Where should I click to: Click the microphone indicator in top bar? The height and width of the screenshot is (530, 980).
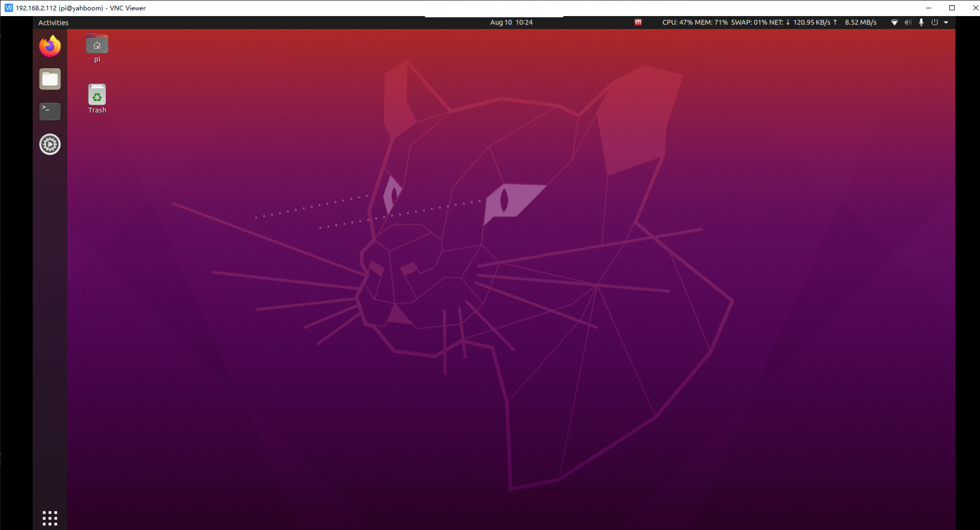click(921, 22)
